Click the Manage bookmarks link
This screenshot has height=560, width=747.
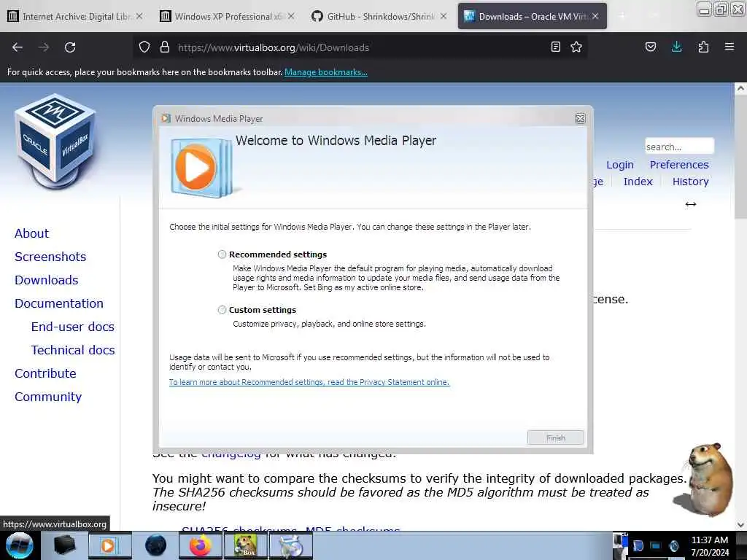point(326,72)
